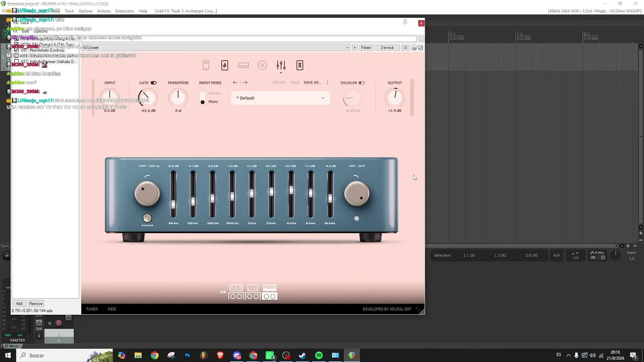The image size is (644, 362).
Task: Click the 4/4 time signature field
Action: coord(556,255)
